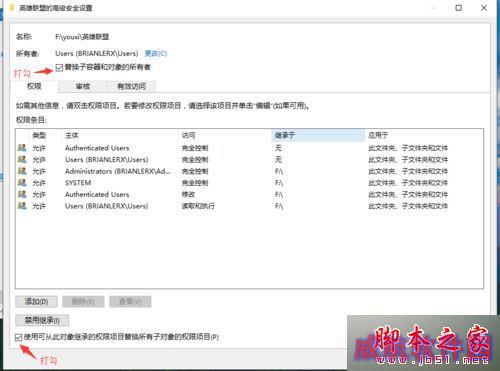500x371 pixels.
Task: Click user icon of Users 读取和执行 row
Action: tap(22, 206)
